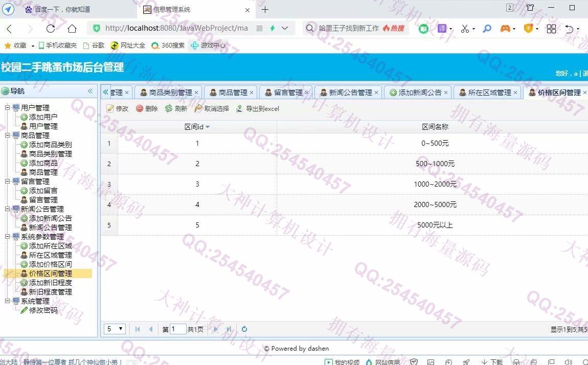Image resolution: width=588 pixels, height=365 pixels.
Task: Collapse the 导航 navigation panel
Action: [x=90, y=91]
